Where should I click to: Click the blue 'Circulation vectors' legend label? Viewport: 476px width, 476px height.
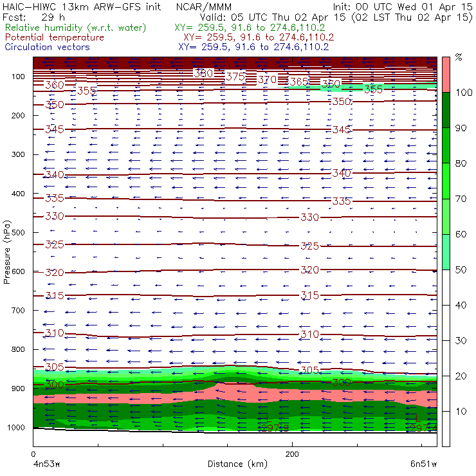48,47
